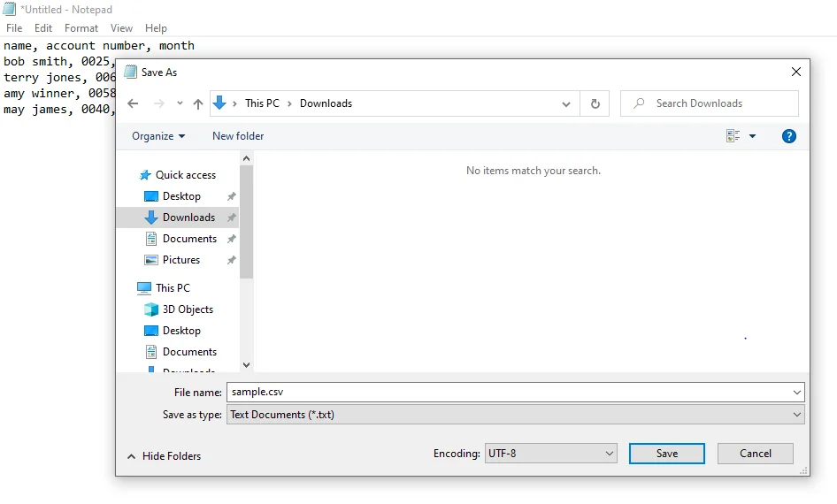Open the File menu in Notepad

pyautogui.click(x=14, y=28)
